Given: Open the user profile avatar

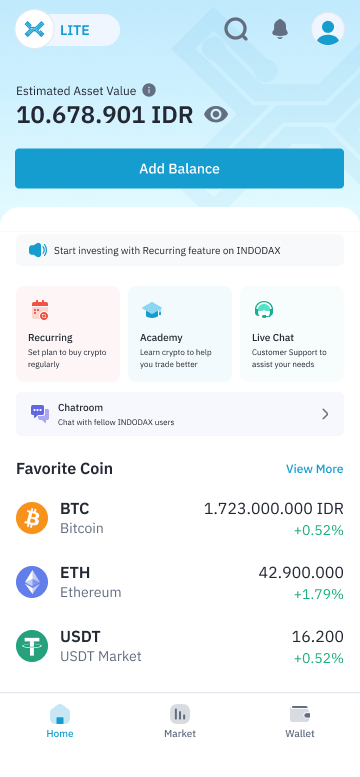Looking at the screenshot, I should coord(328,29).
